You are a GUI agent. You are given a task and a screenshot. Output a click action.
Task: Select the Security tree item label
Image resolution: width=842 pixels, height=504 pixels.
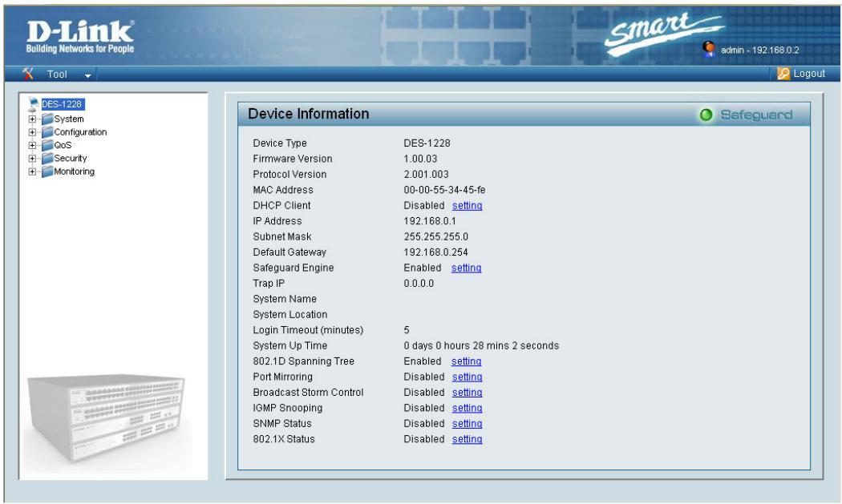(x=71, y=159)
